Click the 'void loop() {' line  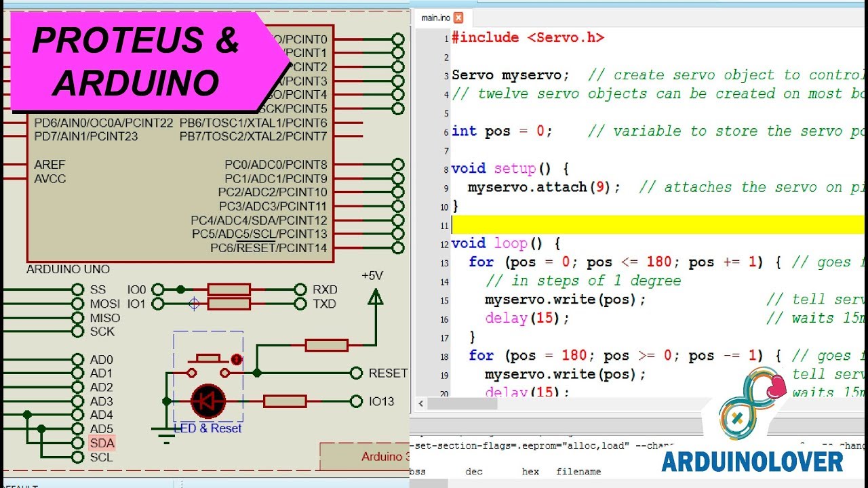506,243
